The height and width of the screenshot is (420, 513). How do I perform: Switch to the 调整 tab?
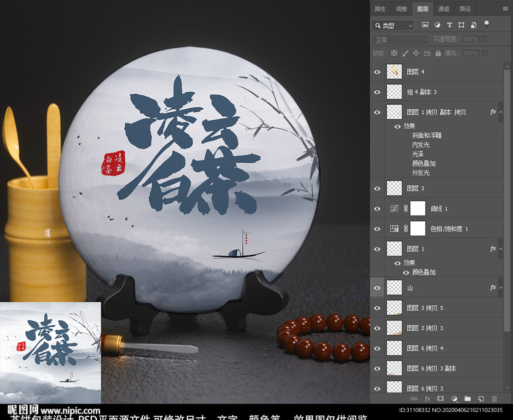pos(401,9)
